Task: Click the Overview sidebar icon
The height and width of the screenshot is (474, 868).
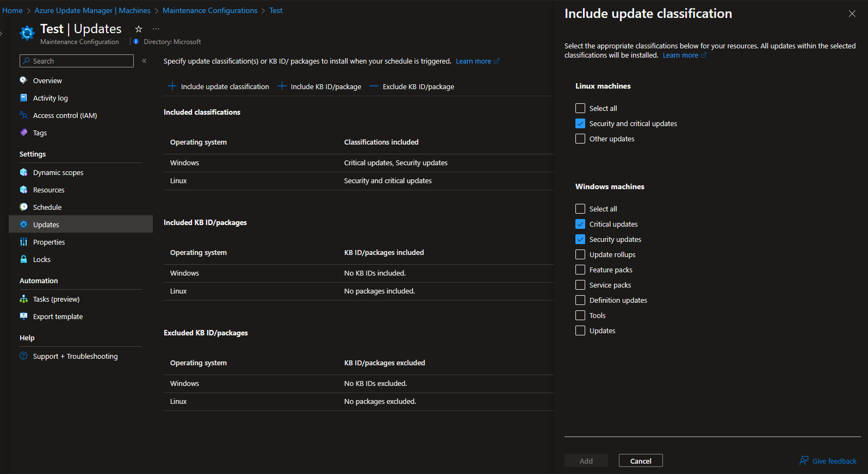Action: click(x=23, y=80)
